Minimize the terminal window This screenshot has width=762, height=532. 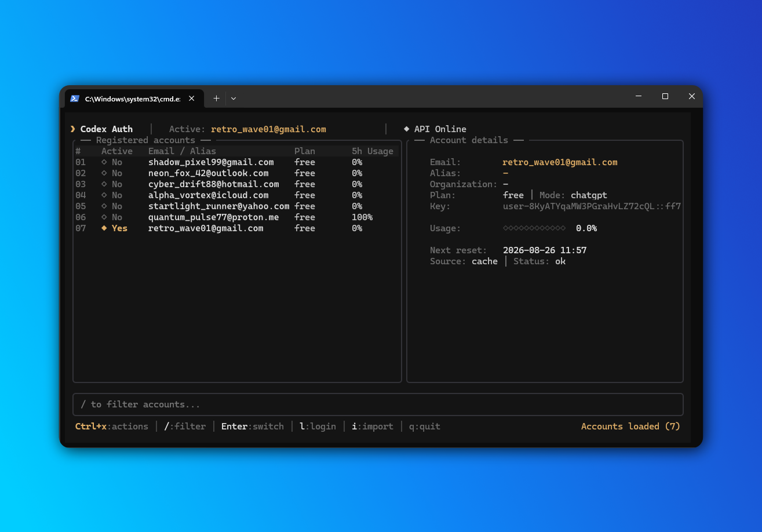[639, 96]
